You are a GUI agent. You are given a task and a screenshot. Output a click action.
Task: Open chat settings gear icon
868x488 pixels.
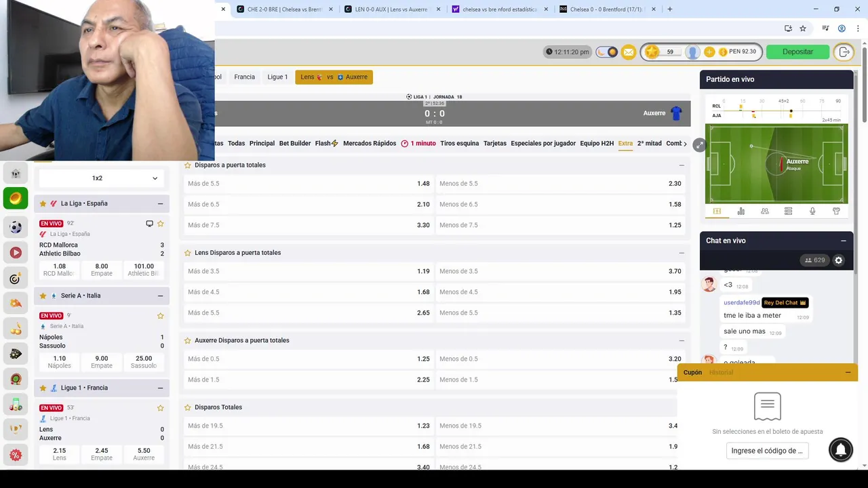[x=839, y=260]
